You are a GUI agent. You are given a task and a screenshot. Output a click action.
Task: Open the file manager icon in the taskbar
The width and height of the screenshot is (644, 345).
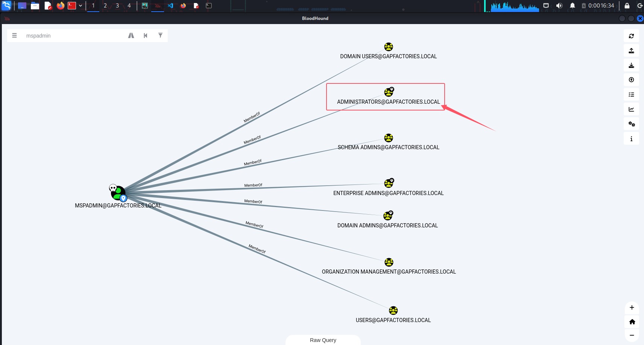point(35,6)
